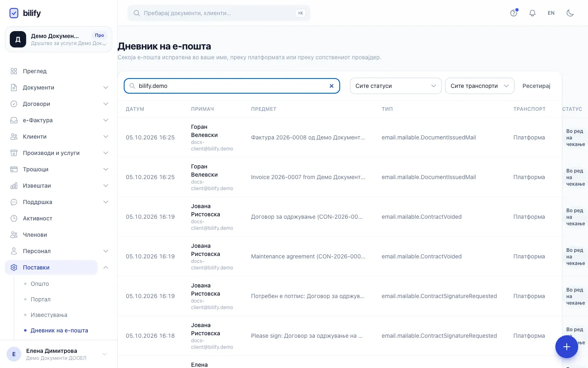Click the 05.10.2026 16:18 date cell
Image resolution: width=588 pixels, height=368 pixels.
tap(150, 336)
